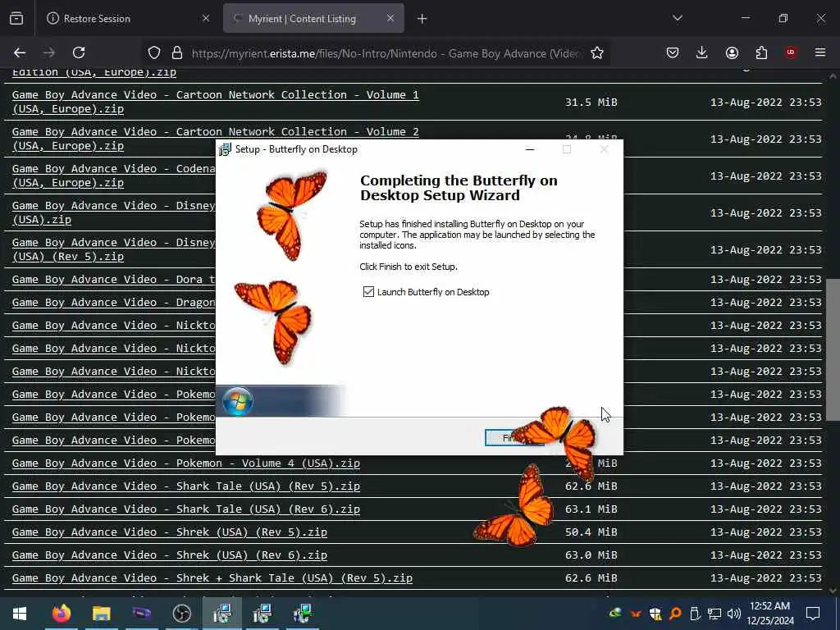Open Shark Tale (USA) (Rev 6).zip link
Screen dimensions: 840x630
coord(186,509)
